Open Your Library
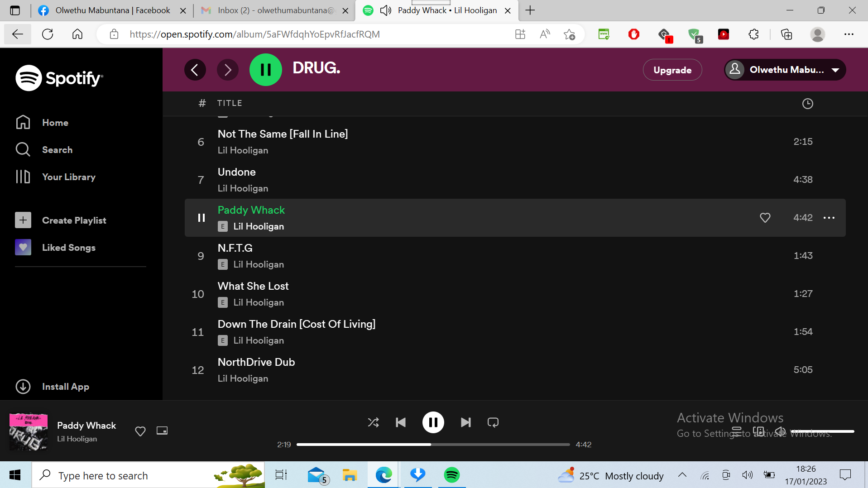The image size is (868, 488). click(x=55, y=177)
